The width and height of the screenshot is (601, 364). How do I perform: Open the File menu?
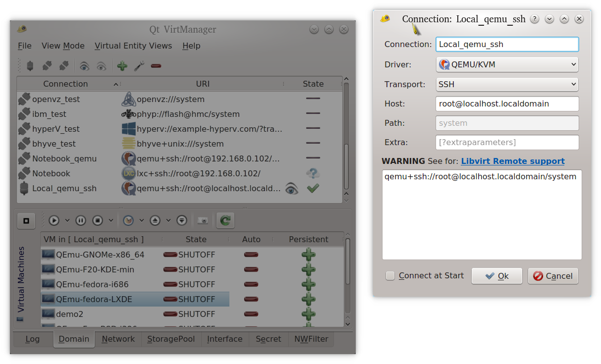(24, 46)
